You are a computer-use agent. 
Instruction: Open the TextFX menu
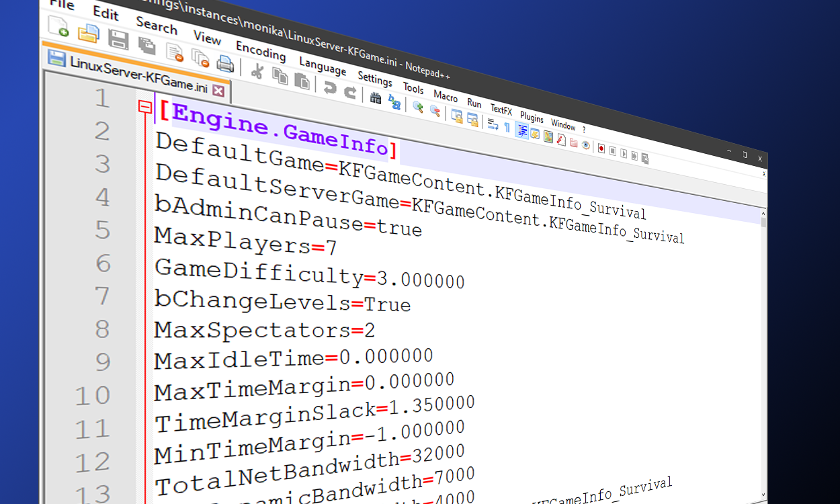coord(501,110)
